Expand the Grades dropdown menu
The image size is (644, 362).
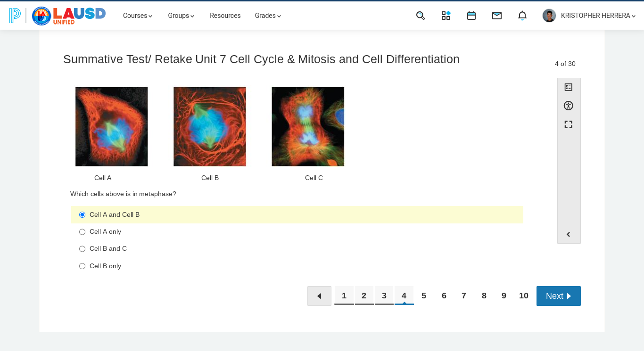(268, 16)
